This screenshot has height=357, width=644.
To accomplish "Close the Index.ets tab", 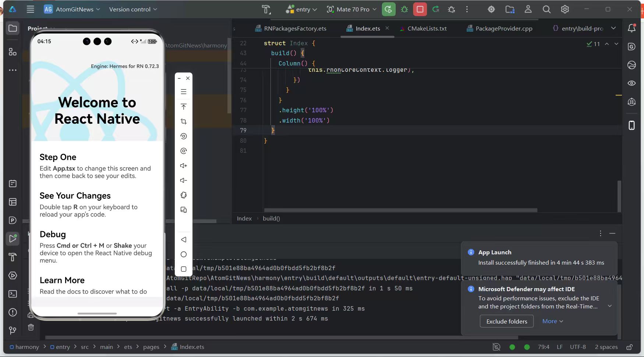I will point(387,28).
